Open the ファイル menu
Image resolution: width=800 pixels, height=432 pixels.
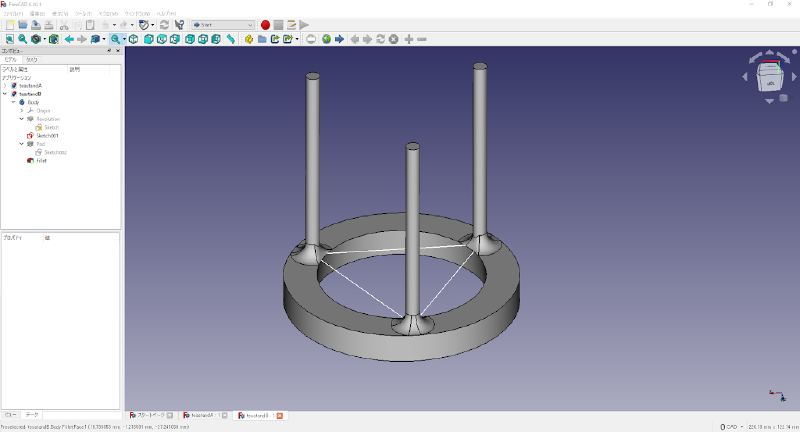[x=13, y=14]
